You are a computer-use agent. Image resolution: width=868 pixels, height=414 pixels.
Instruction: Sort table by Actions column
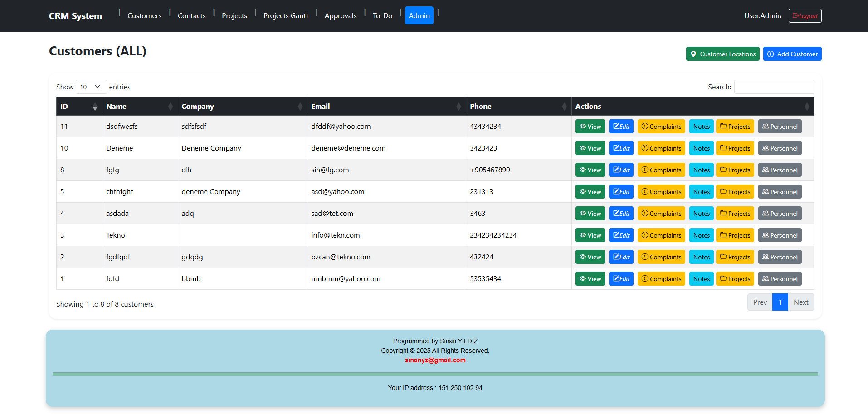tap(692, 106)
